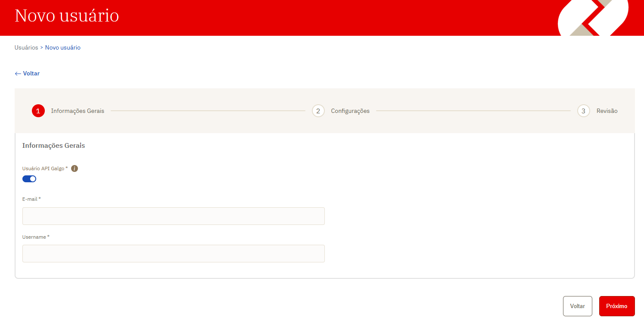Toggle the Usuário API Galgo switch

29,179
